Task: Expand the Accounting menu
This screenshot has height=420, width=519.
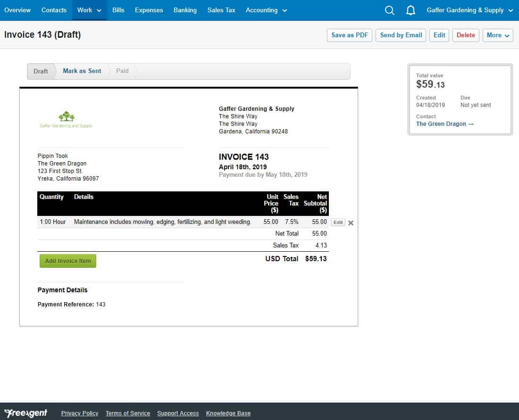Action: tap(266, 10)
